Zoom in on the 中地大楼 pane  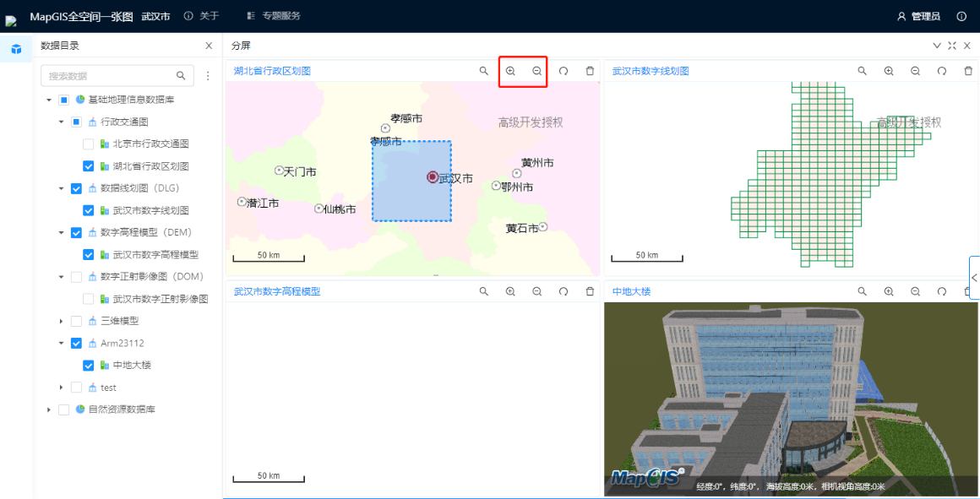coord(889,291)
